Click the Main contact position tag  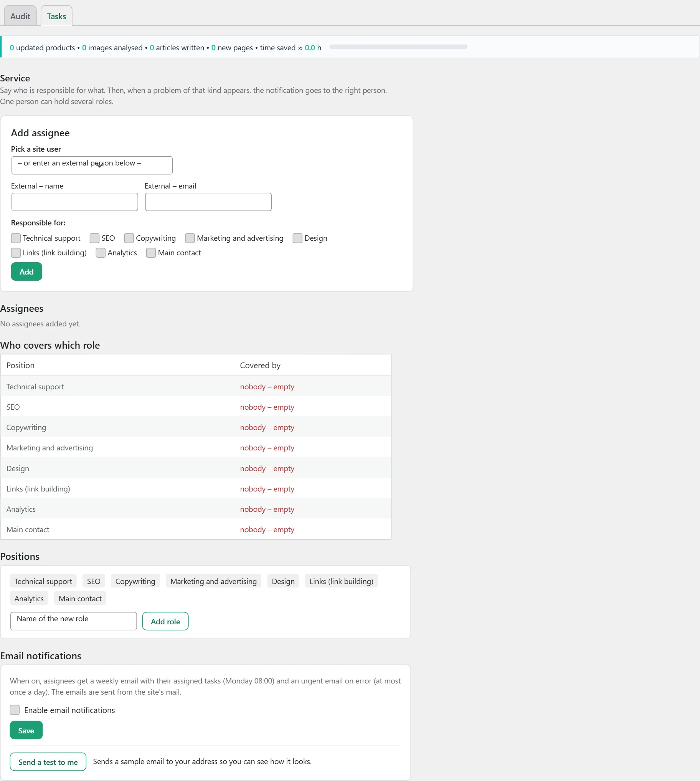pyautogui.click(x=80, y=598)
